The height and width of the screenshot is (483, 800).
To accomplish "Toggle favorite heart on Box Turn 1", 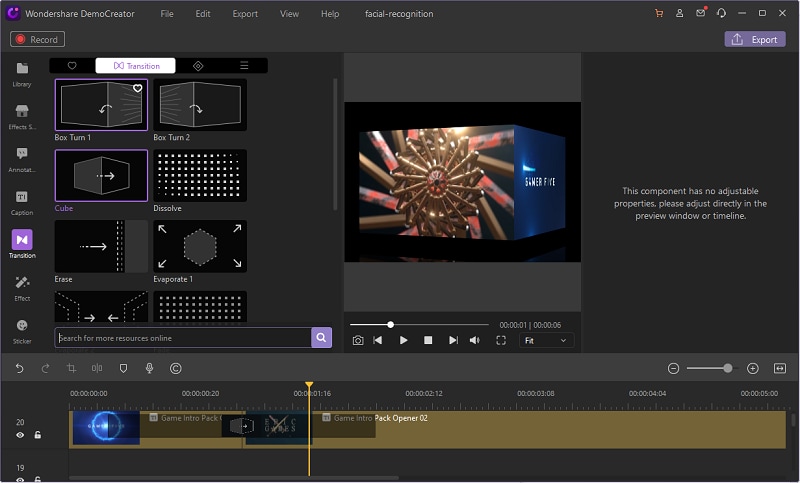I will [x=138, y=89].
